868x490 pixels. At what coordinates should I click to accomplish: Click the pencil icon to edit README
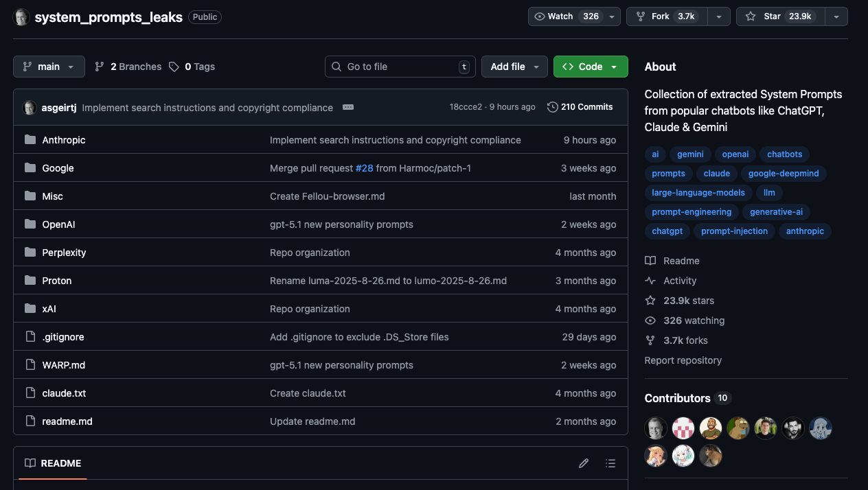click(x=584, y=463)
